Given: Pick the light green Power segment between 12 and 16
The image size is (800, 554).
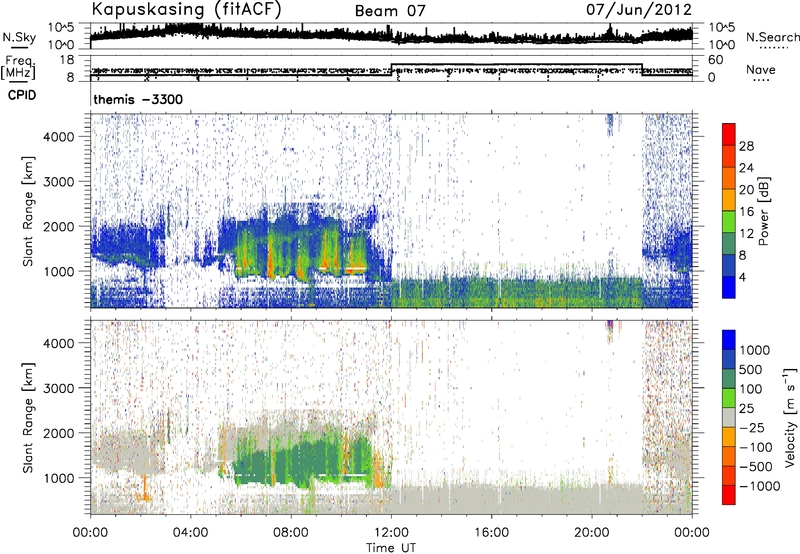Looking at the screenshot, I should tap(729, 222).
